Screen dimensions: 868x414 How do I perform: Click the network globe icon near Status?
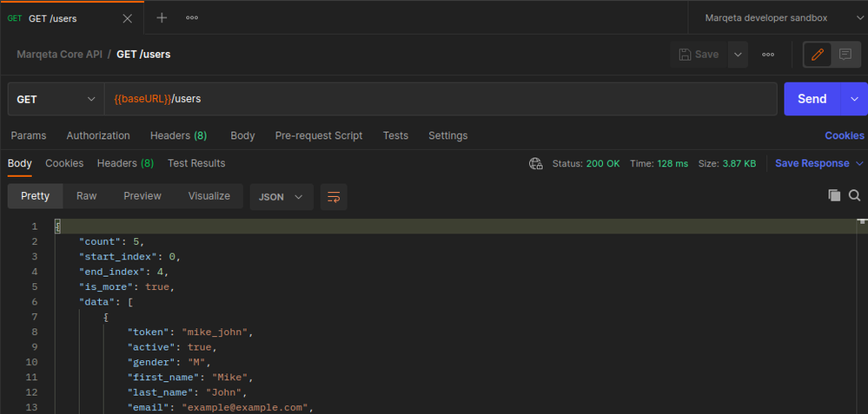pos(535,164)
